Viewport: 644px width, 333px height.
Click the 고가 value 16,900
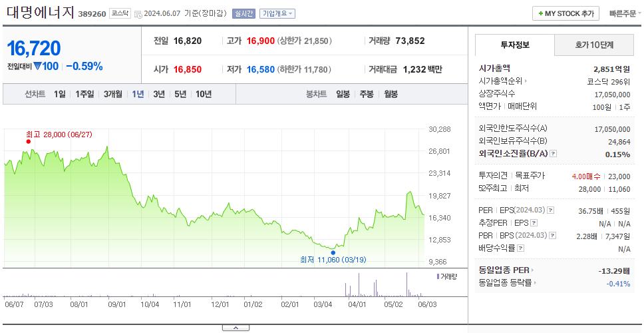pos(261,41)
